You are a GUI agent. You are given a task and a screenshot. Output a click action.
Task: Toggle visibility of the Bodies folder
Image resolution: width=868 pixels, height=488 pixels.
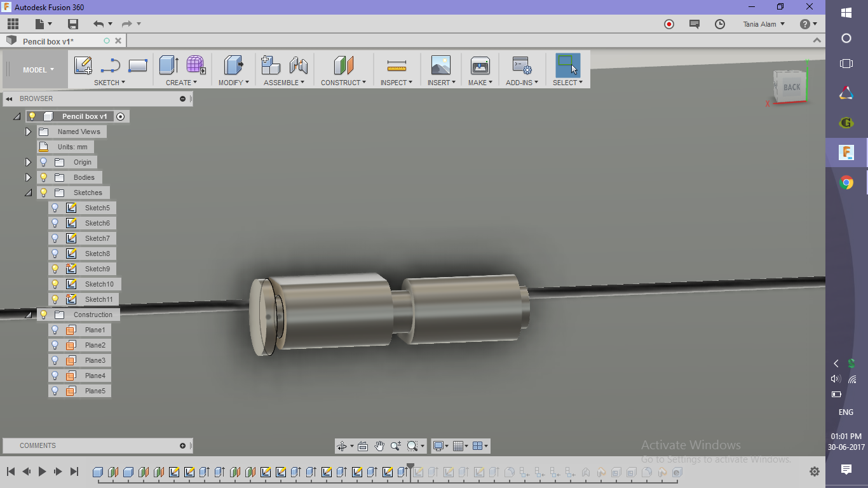(44, 177)
